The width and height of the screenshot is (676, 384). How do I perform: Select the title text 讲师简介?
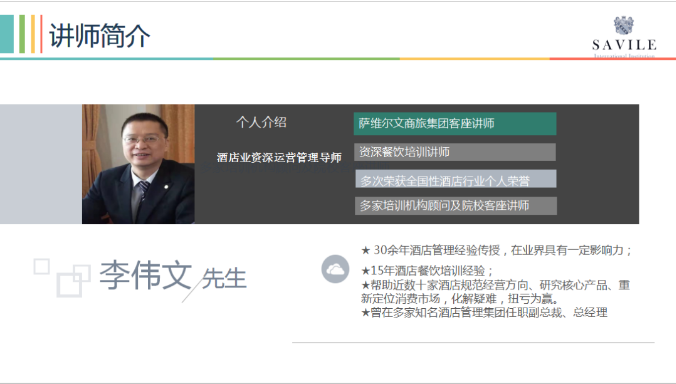click(100, 35)
